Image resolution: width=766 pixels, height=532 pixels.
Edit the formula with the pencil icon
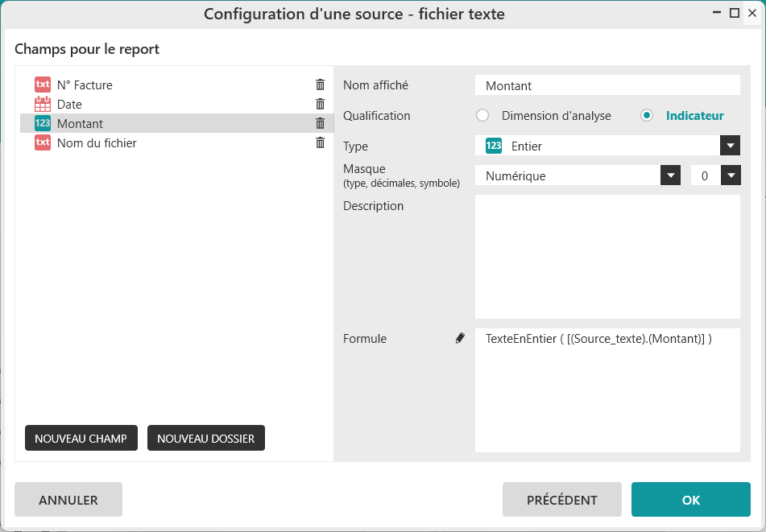(x=460, y=339)
